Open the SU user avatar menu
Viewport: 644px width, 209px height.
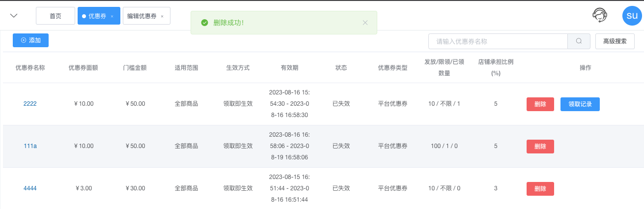(632, 15)
